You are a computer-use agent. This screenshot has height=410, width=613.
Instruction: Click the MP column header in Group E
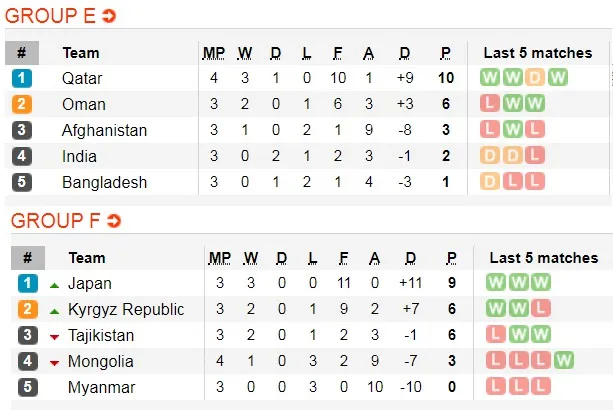pos(214,52)
